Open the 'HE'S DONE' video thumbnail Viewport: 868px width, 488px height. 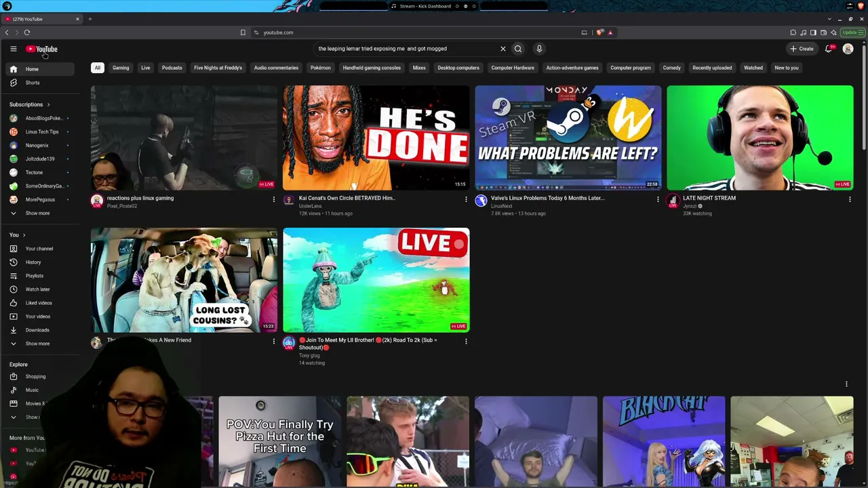pos(376,138)
